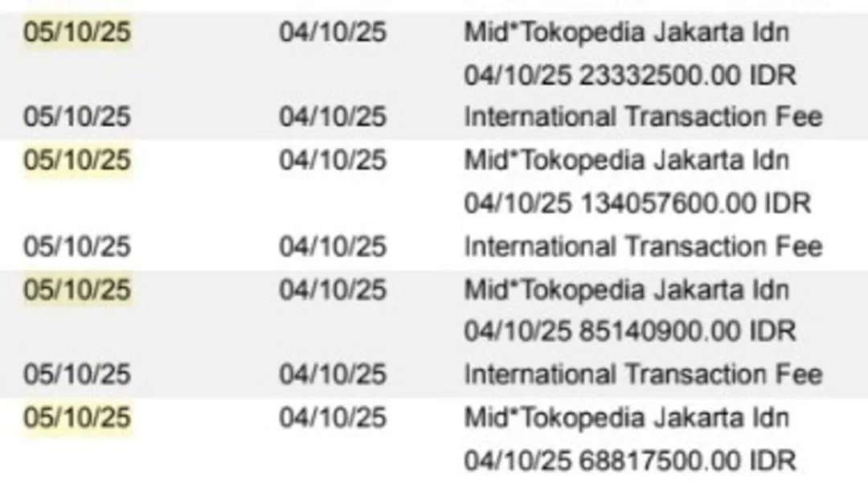
Task: Select Mid*Tokopedia description above the 85140900.00 amount
Action: [x=626, y=289]
